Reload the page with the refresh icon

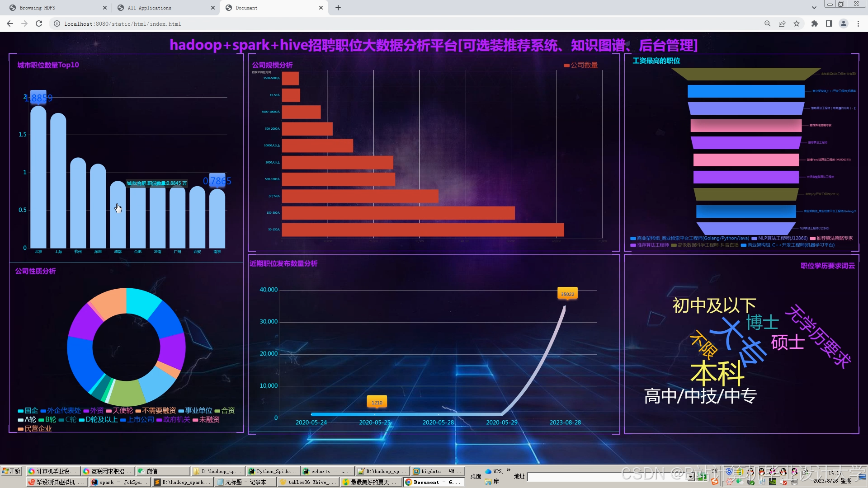pos(39,23)
